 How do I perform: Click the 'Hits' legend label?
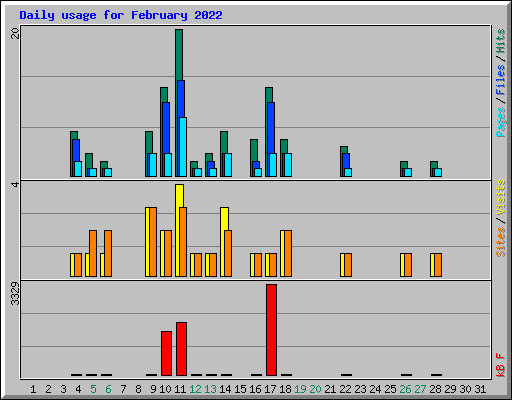pos(500,41)
